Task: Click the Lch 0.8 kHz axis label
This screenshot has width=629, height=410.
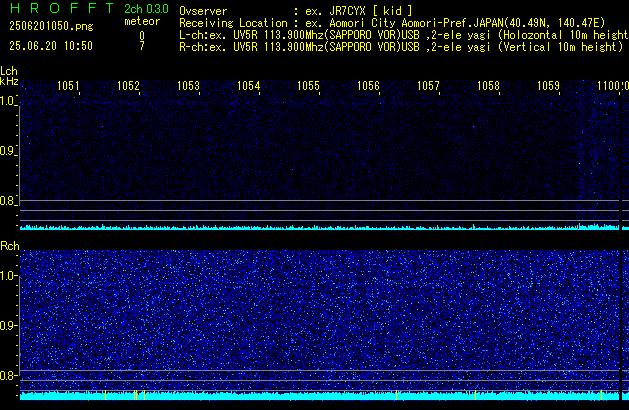Action: point(7,201)
